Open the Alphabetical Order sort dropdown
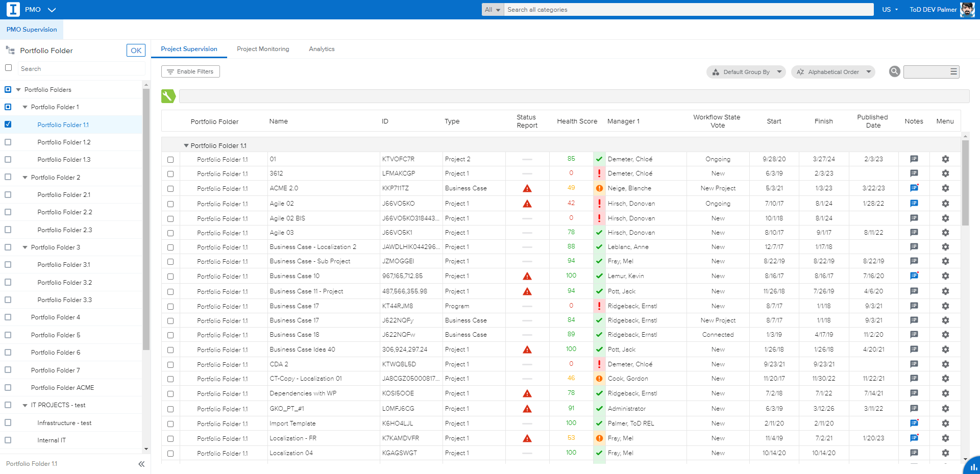This screenshot has height=474, width=980. (833, 72)
